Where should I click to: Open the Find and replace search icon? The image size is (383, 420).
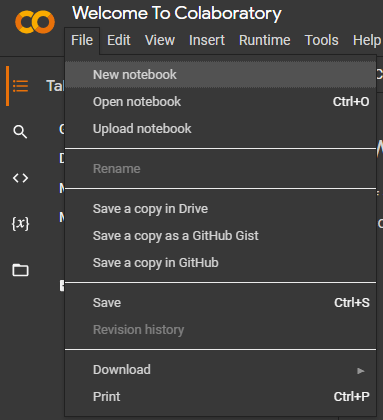coord(20,132)
